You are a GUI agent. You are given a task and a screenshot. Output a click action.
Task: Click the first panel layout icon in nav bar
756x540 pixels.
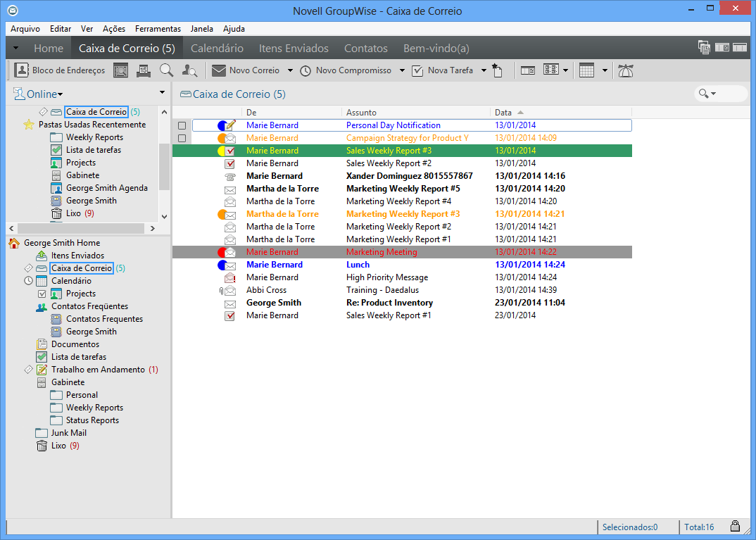click(x=722, y=47)
